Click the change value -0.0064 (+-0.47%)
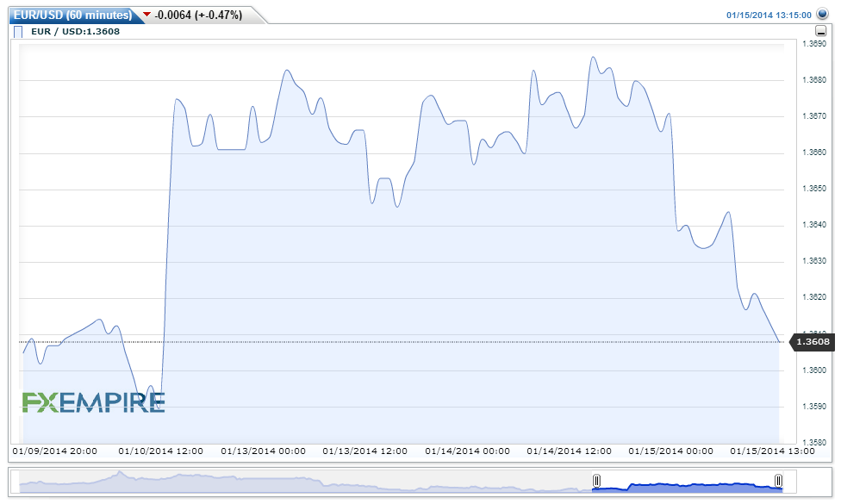841x504 pixels. (198, 15)
